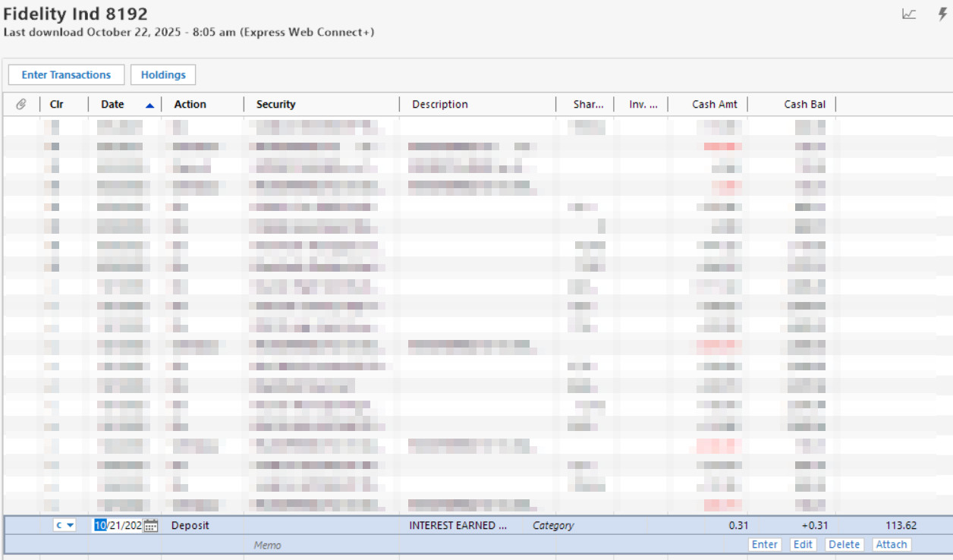The width and height of the screenshot is (953, 560).
Task: Click the date field 10/21/202
Action: click(118, 525)
